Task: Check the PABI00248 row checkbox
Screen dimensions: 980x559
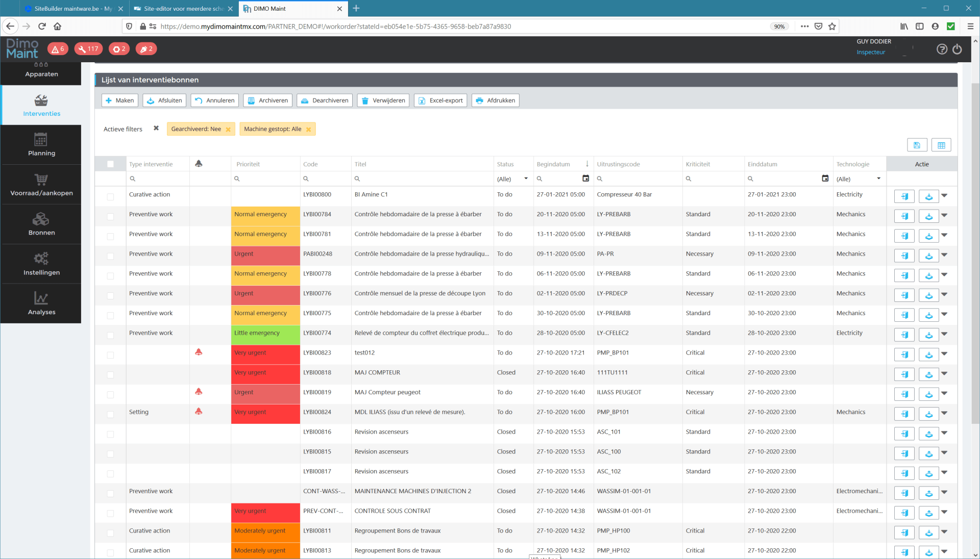Action: tap(110, 256)
